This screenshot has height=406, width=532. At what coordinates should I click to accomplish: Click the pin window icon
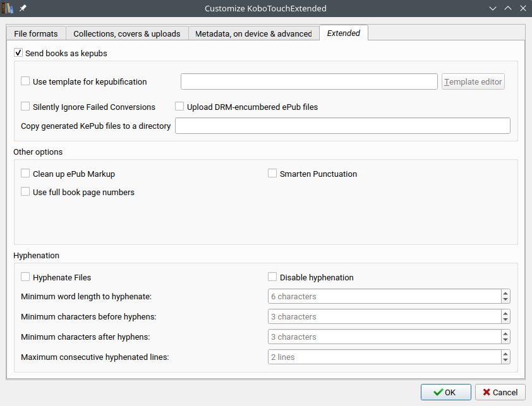[23, 8]
